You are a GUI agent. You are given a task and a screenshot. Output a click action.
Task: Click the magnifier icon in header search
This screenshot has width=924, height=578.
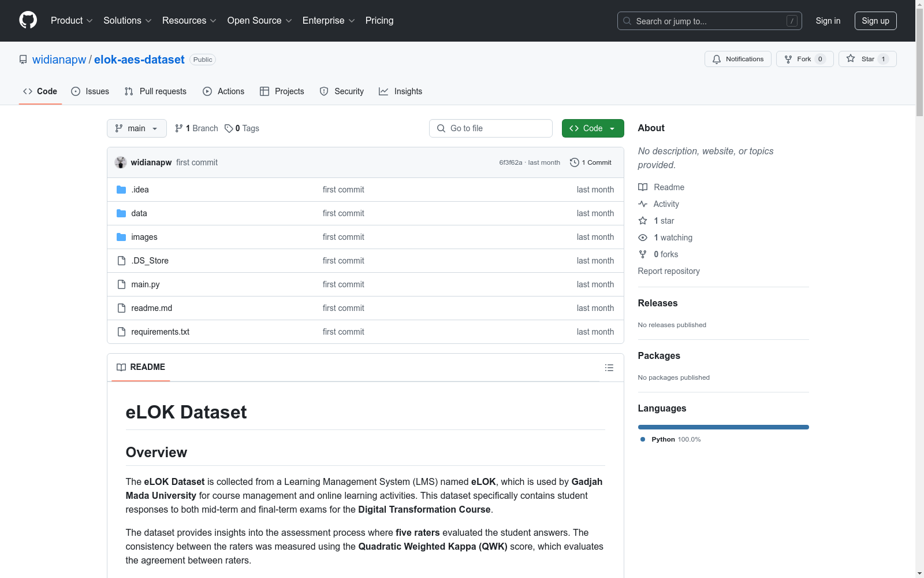[627, 21]
